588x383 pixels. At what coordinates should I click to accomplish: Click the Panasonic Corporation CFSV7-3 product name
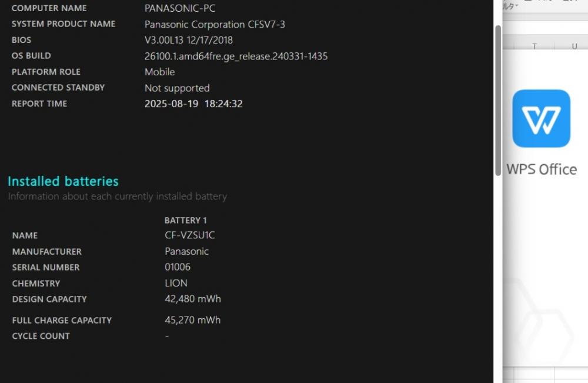pos(215,24)
